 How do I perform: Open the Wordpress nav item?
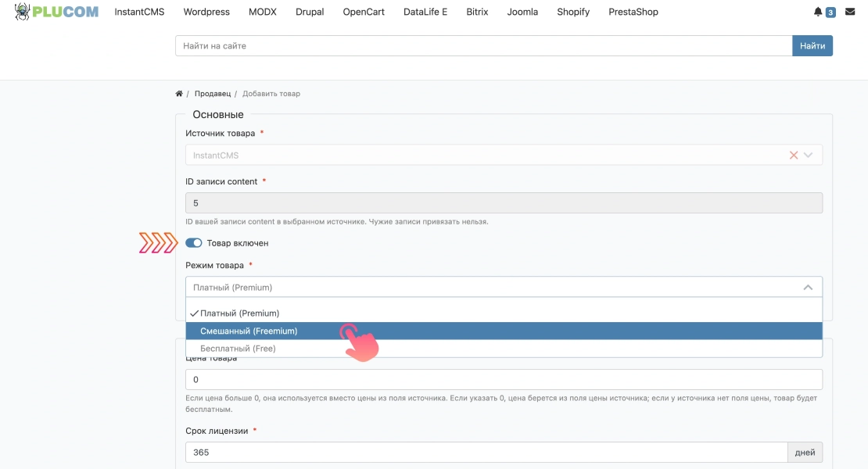tap(206, 12)
